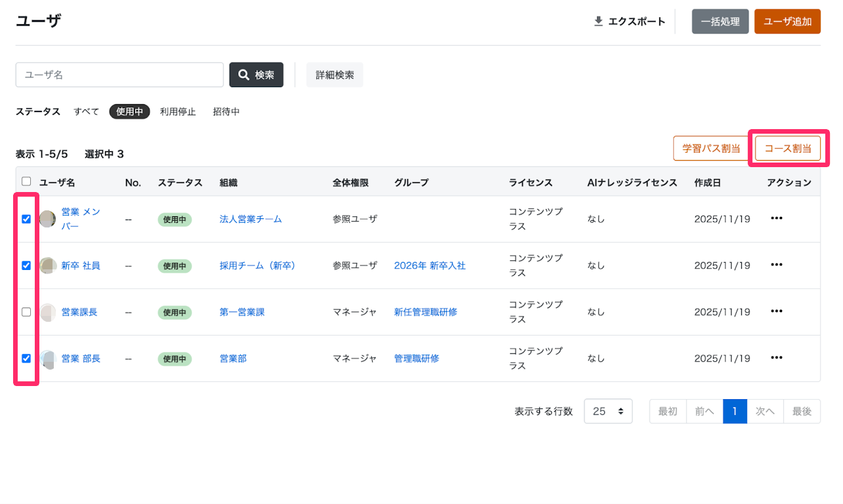The width and height of the screenshot is (843, 504).
Task: Open organization 第一営業課 link
Action: click(x=242, y=312)
